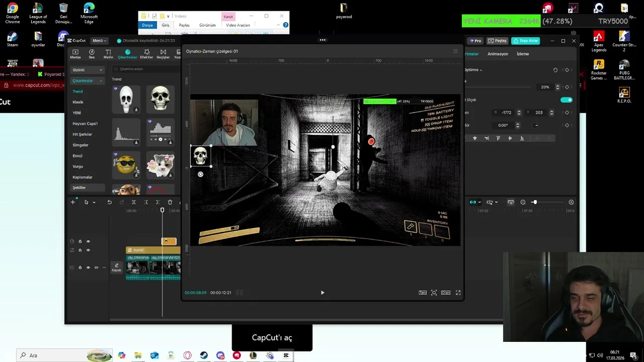644x362 pixels.
Task: Lock the sticker track
Action: tap(79, 241)
